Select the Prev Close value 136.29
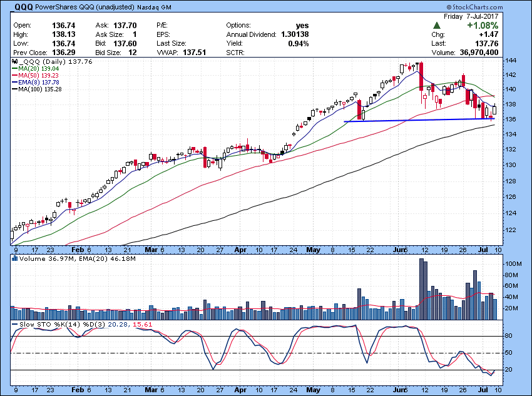This screenshot has width=532, height=396. [x=63, y=53]
